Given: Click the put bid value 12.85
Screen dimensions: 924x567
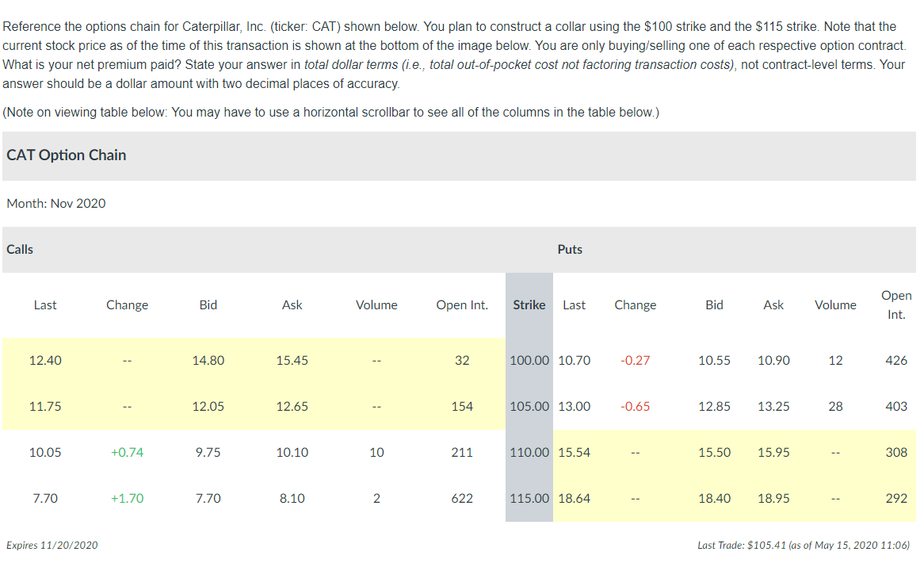Looking at the screenshot, I should pyautogui.click(x=714, y=406).
